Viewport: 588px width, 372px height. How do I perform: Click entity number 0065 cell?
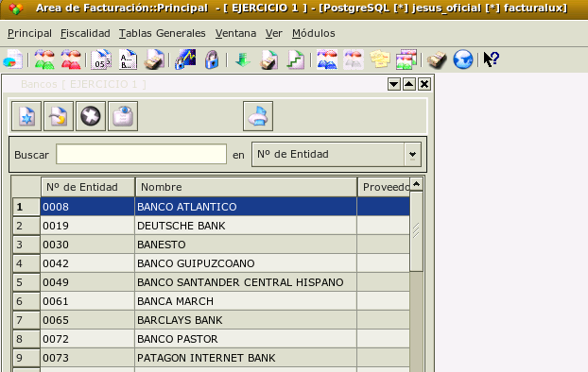click(x=88, y=320)
